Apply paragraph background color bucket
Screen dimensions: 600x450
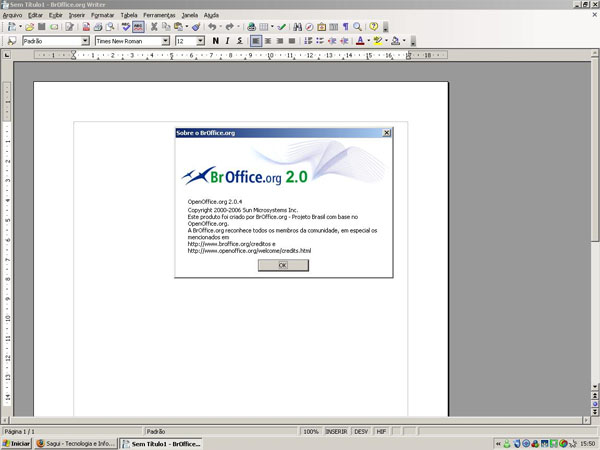coord(395,41)
